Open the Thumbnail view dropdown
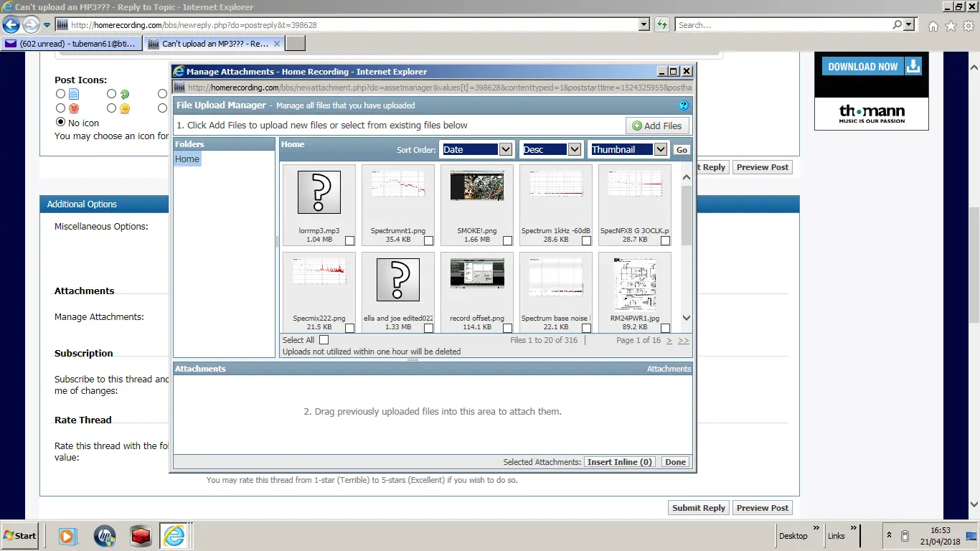 click(x=660, y=149)
